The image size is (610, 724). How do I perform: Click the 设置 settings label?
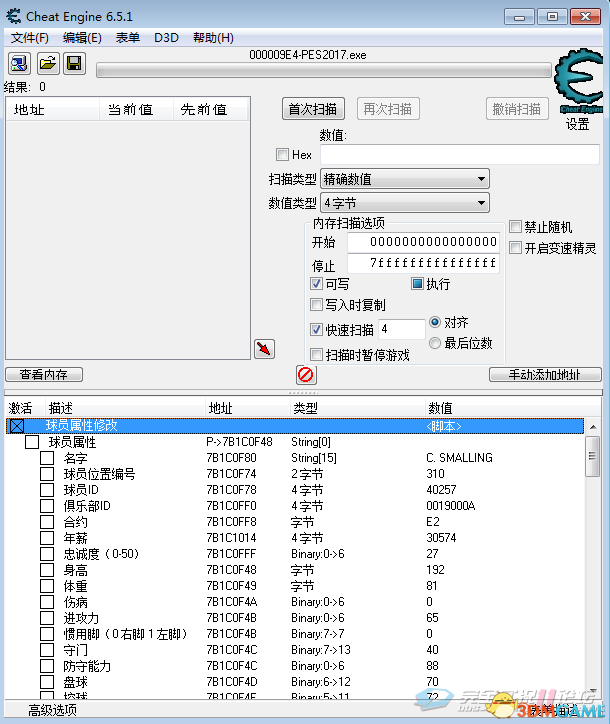point(577,124)
